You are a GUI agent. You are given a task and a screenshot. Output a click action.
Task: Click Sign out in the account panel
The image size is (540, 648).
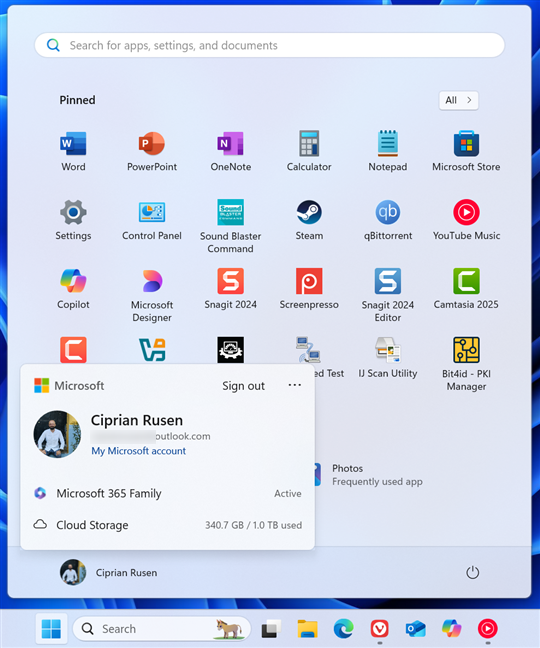click(243, 386)
